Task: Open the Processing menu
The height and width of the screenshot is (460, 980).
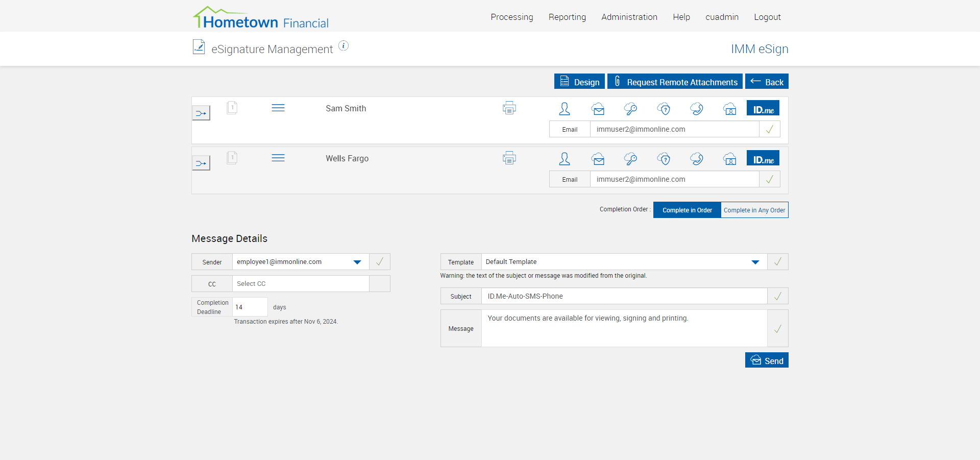Action: pyautogui.click(x=512, y=17)
